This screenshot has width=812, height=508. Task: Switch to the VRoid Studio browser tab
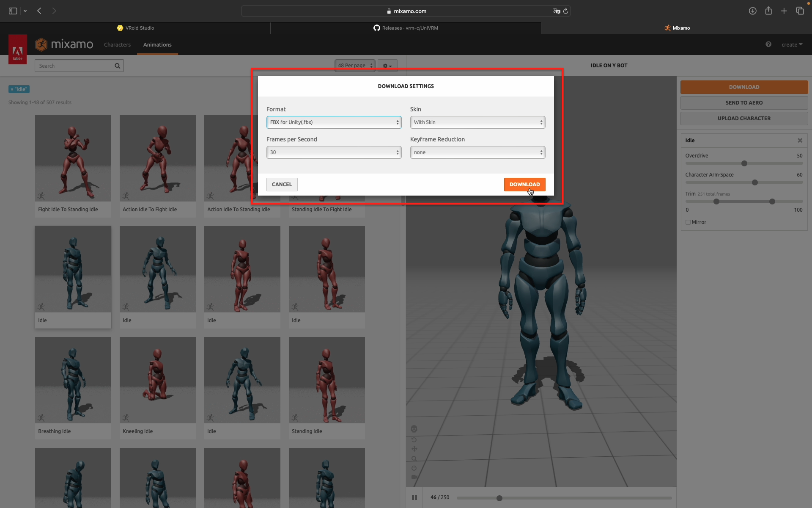click(x=135, y=28)
